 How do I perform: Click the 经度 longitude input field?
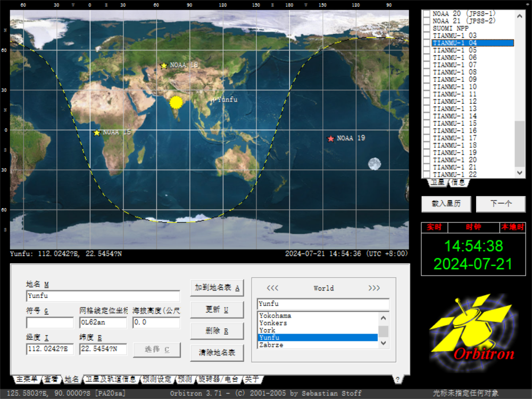pyautogui.click(x=49, y=349)
